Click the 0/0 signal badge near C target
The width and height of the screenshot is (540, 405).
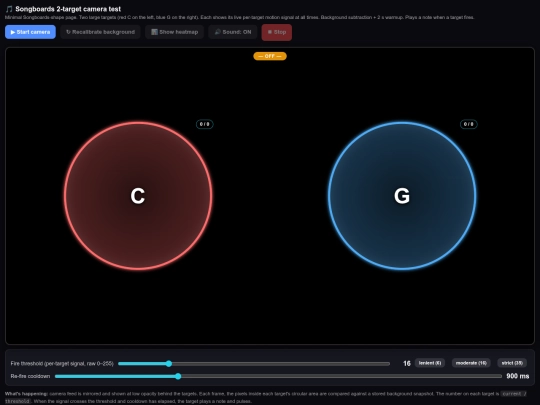click(x=205, y=124)
